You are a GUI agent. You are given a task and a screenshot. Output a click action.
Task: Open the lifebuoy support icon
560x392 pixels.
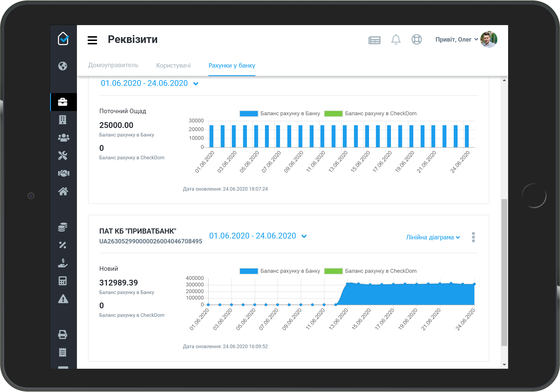click(x=417, y=39)
